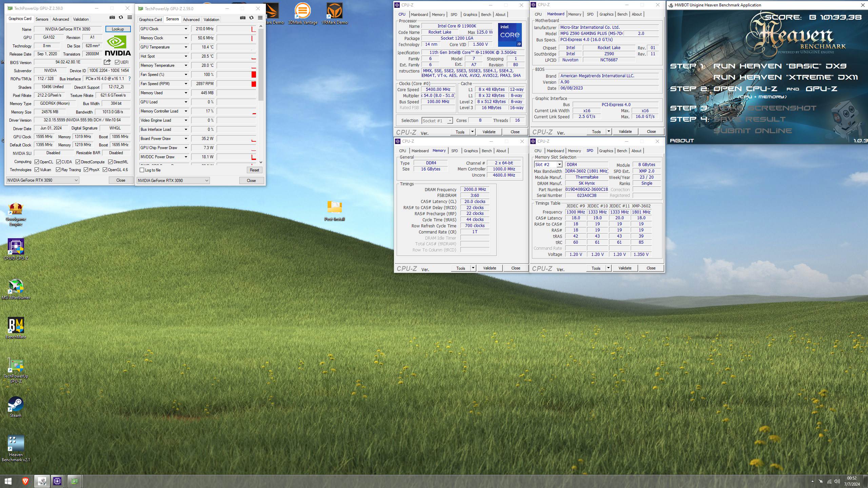
Task: Click refresh icon in GPU-Z Graphics Card window
Action: 121,18
